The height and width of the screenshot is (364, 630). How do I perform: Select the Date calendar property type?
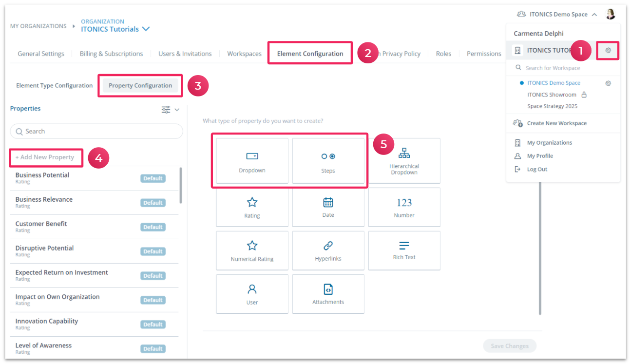point(328,207)
